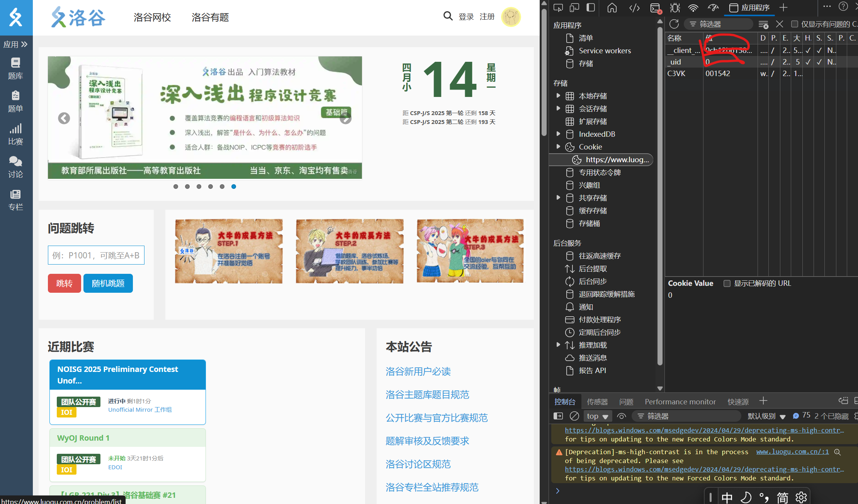Open the 洛谷新用户必读 announcement
The height and width of the screenshot is (504, 858).
pos(418,371)
